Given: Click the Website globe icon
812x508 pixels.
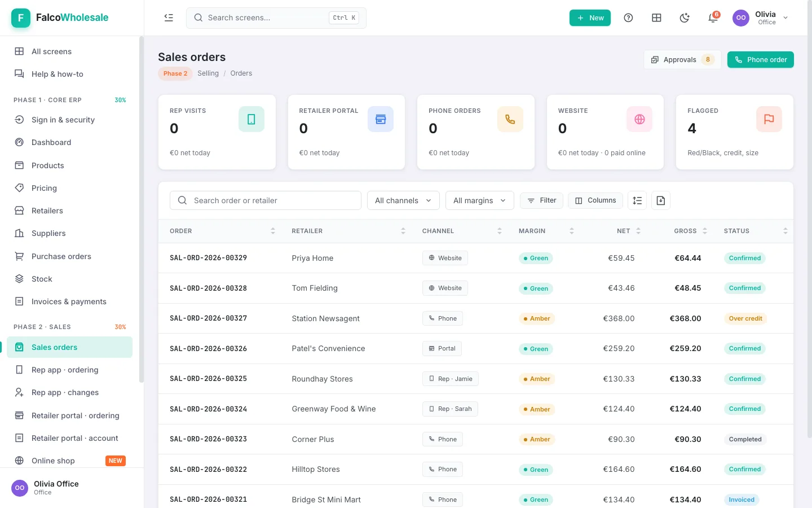Looking at the screenshot, I should click(639, 119).
